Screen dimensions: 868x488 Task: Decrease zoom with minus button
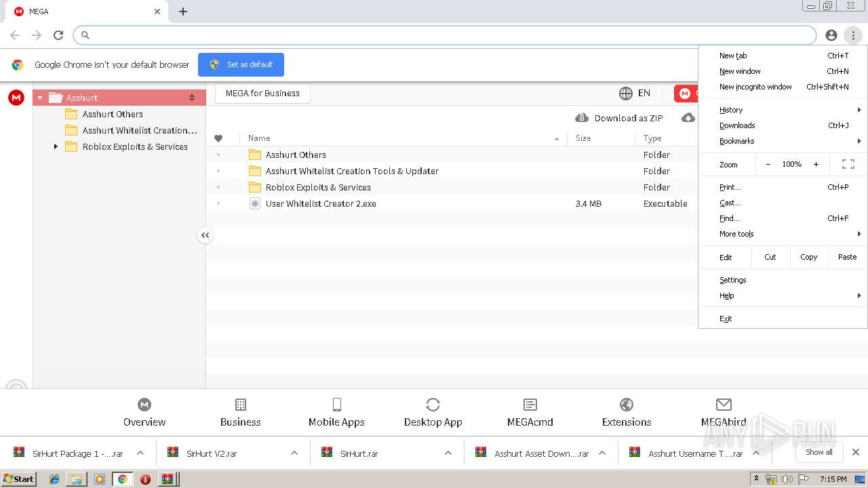[x=768, y=164]
